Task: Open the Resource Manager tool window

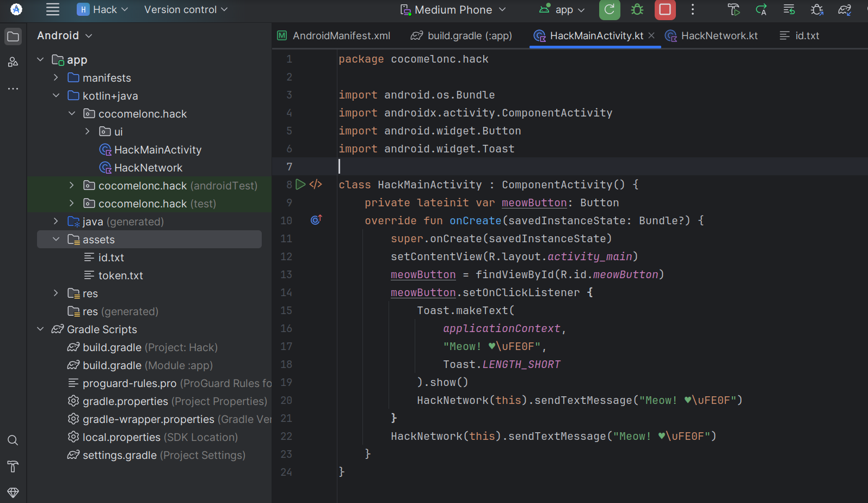Action: (13, 62)
